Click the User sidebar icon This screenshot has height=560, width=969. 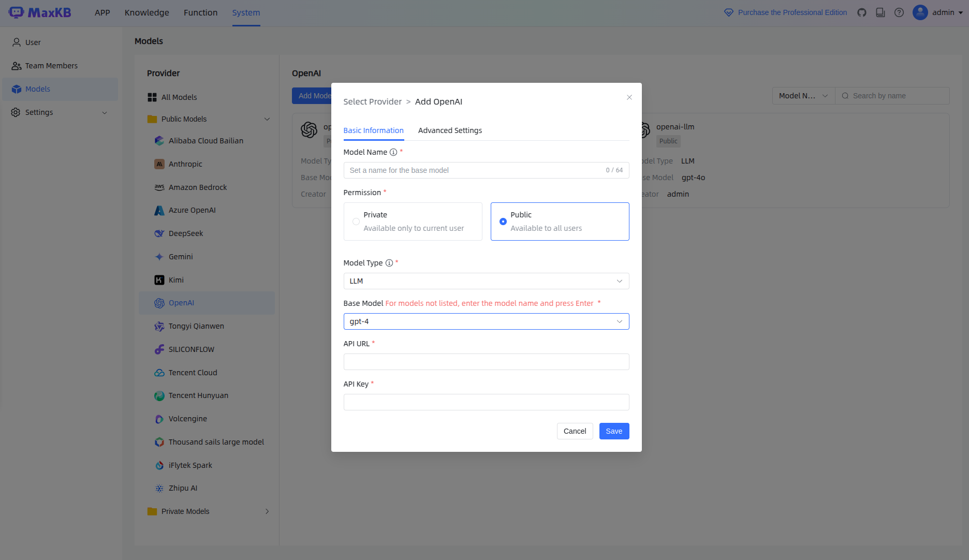pos(17,42)
